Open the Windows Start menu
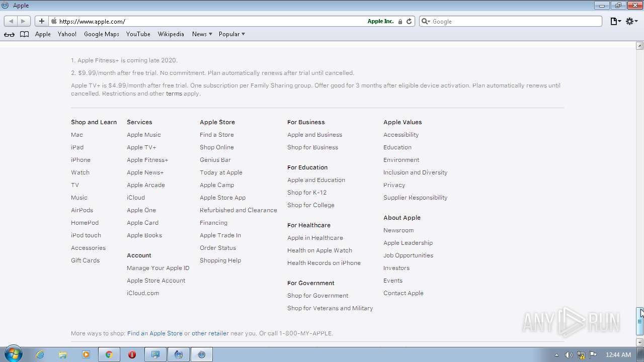Screen dimensions: 644x362 pos(13,354)
